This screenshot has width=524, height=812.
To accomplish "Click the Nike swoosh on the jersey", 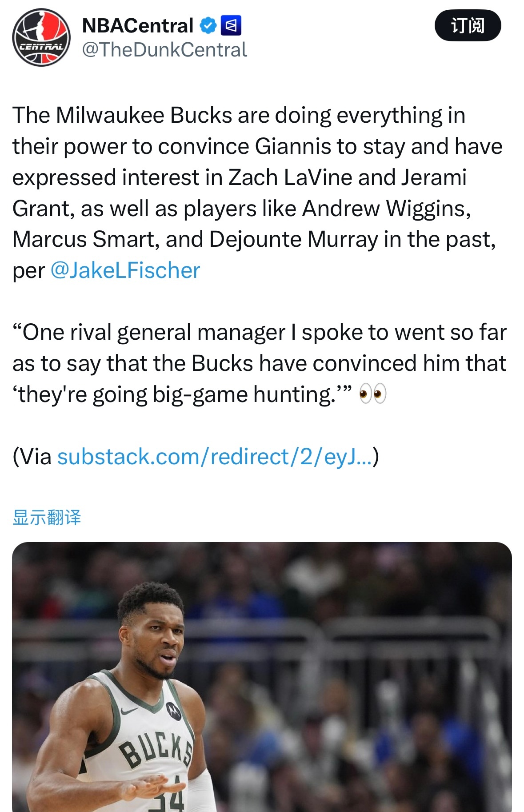I will 129,711.
